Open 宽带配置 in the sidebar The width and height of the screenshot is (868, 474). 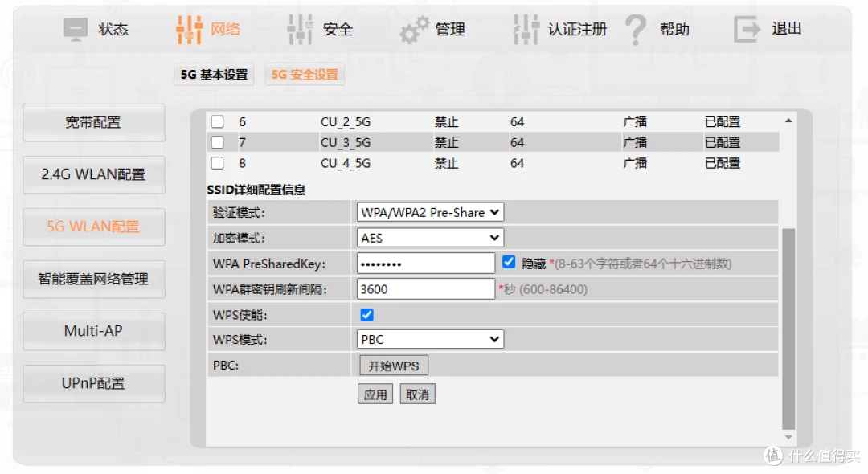click(x=93, y=122)
